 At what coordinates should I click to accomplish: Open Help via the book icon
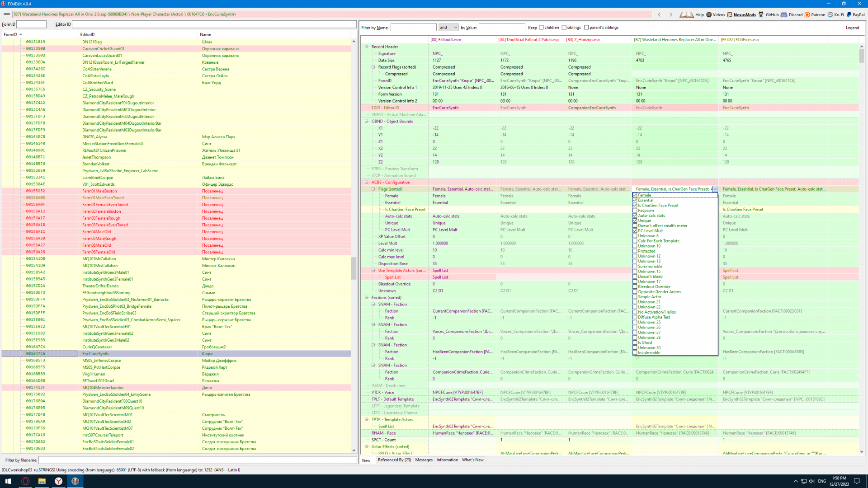pos(686,14)
